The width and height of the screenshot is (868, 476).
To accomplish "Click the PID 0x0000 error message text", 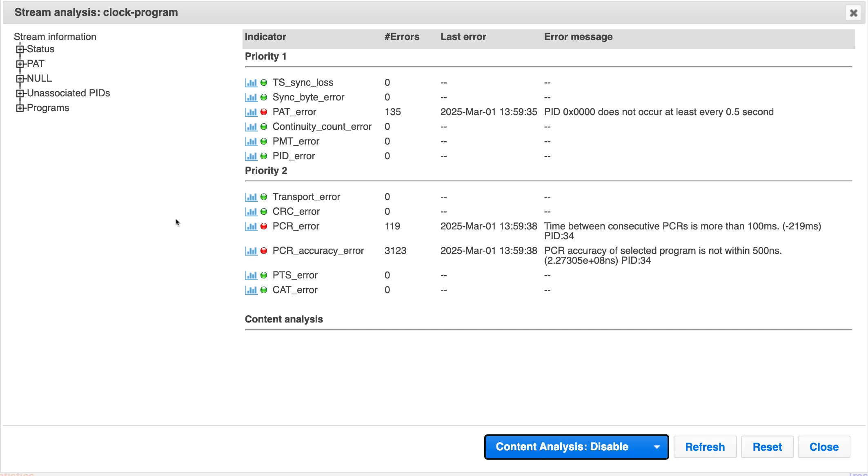I will pos(659,112).
